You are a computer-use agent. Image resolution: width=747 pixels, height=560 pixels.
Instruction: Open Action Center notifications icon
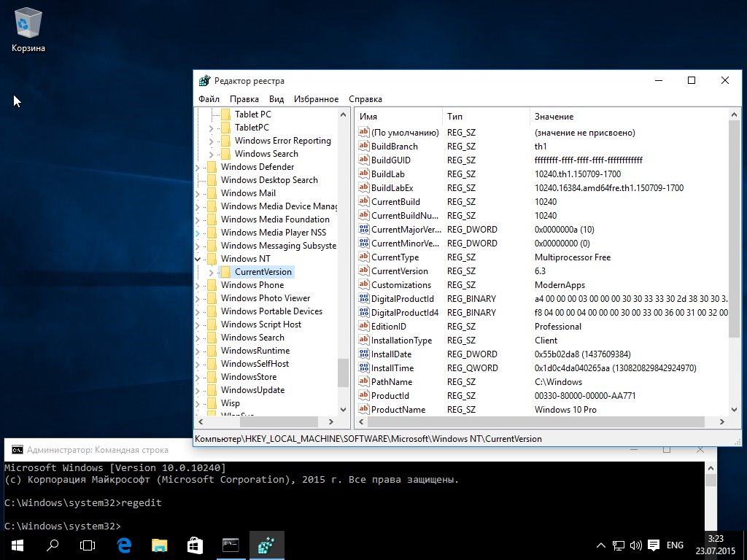click(x=654, y=545)
